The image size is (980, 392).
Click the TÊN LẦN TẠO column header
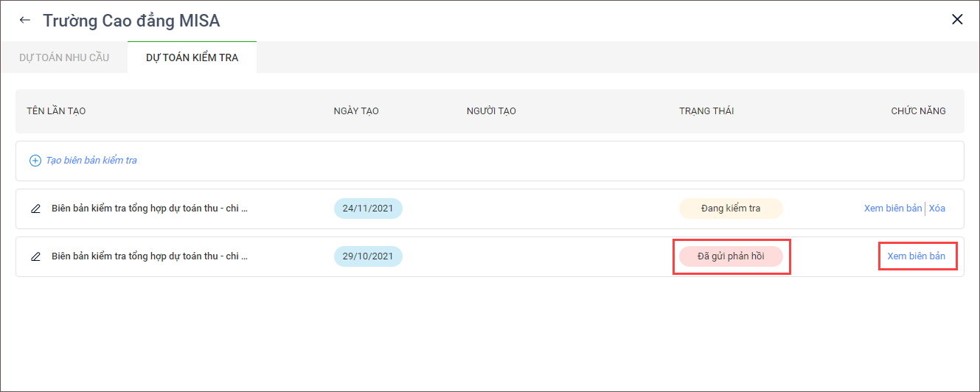tap(56, 111)
